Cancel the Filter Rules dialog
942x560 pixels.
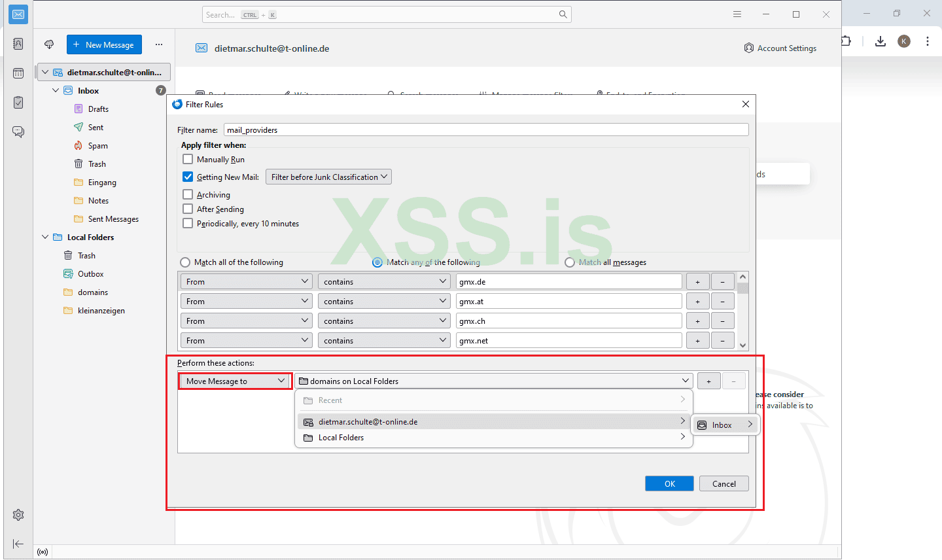coord(724,483)
